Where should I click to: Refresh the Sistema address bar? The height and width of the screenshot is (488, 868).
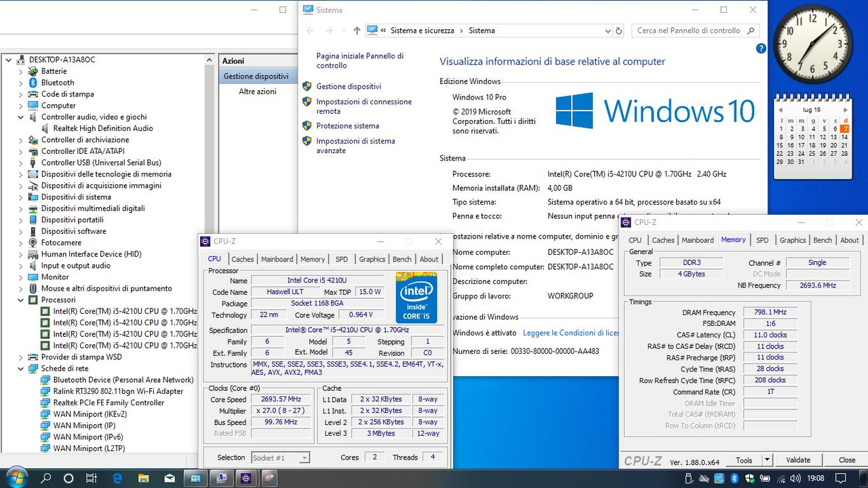point(618,30)
